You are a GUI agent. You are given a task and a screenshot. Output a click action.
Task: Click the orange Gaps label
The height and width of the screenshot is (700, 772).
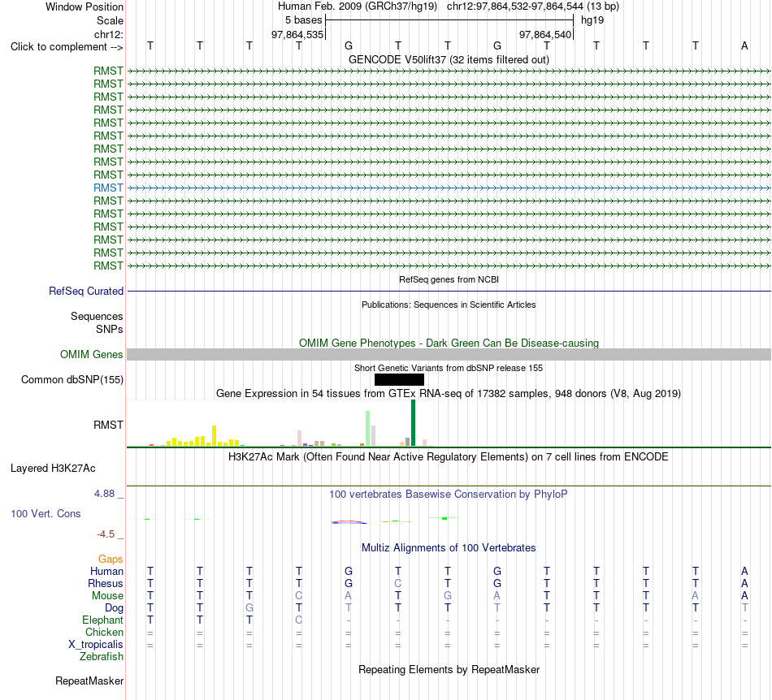point(111,559)
